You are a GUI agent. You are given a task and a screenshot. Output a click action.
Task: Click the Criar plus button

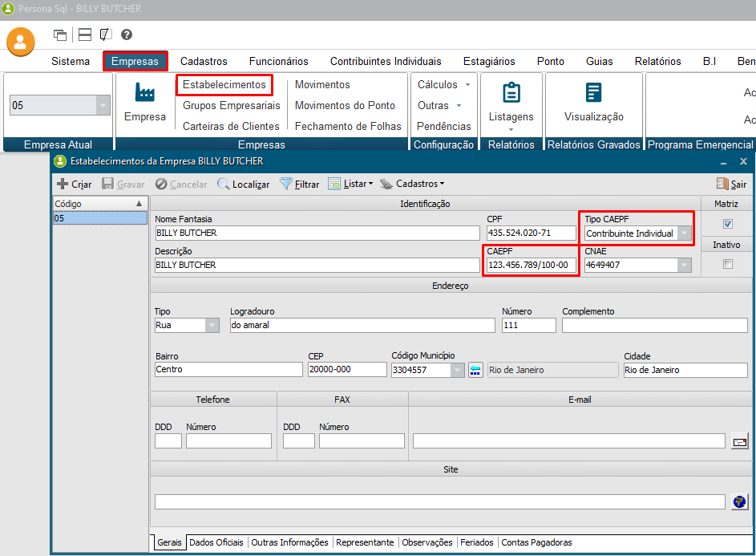[x=74, y=184]
